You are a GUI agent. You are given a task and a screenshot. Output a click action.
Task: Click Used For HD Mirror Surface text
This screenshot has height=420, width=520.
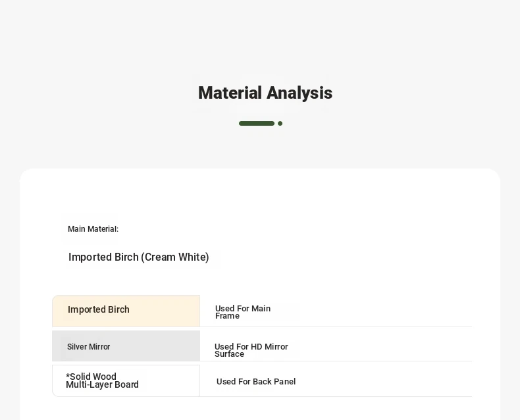tap(251, 350)
